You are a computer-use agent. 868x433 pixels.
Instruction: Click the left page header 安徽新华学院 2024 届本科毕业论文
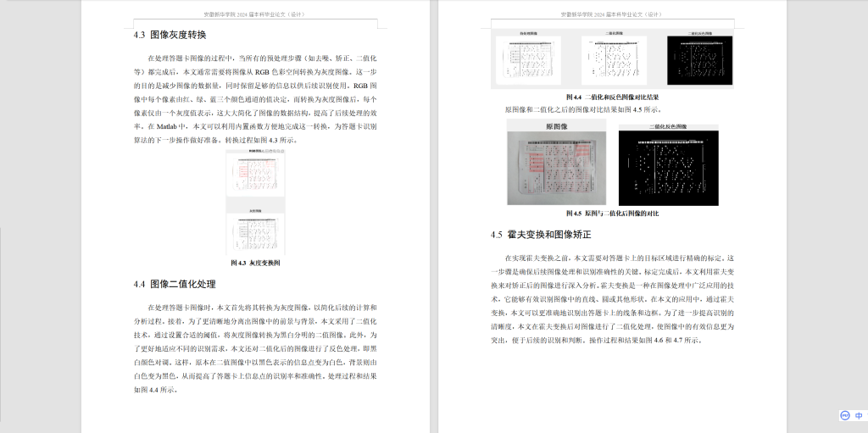click(254, 14)
